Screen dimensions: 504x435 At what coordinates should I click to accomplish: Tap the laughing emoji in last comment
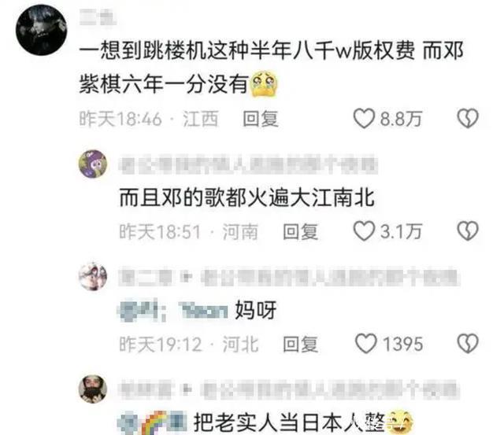(x=399, y=422)
